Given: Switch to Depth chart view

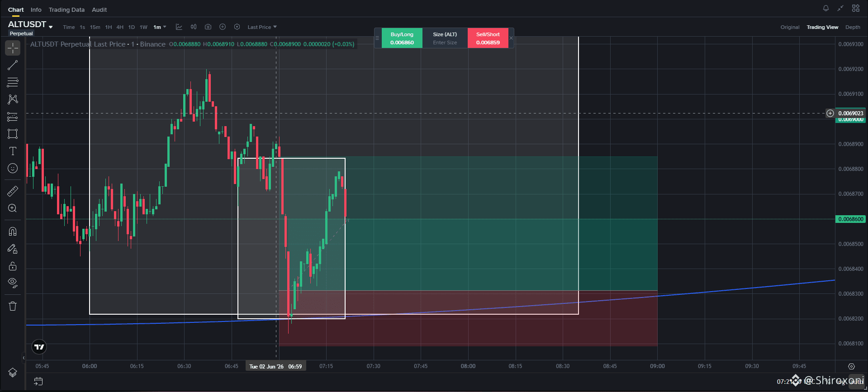Looking at the screenshot, I should click(x=853, y=27).
